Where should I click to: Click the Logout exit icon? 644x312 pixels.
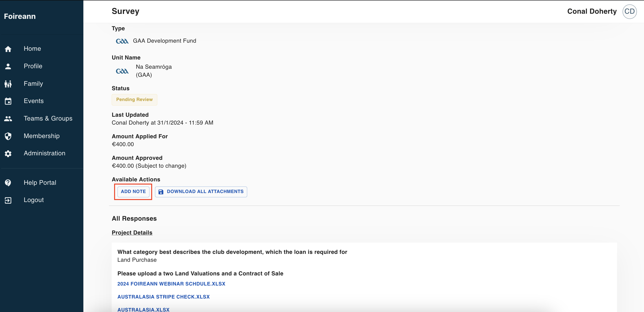8,200
